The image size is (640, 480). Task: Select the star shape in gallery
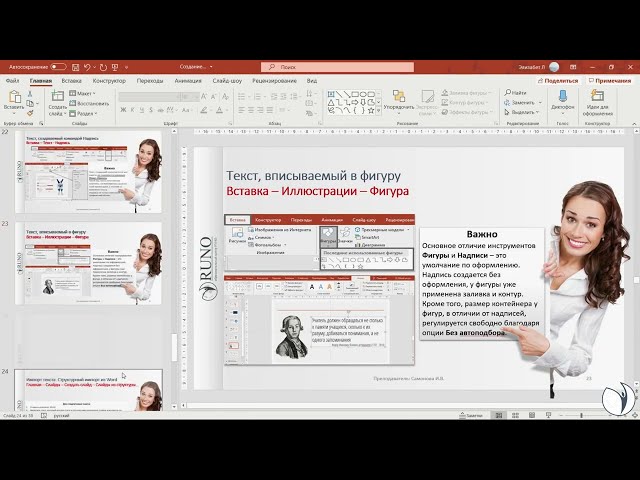click(371, 110)
